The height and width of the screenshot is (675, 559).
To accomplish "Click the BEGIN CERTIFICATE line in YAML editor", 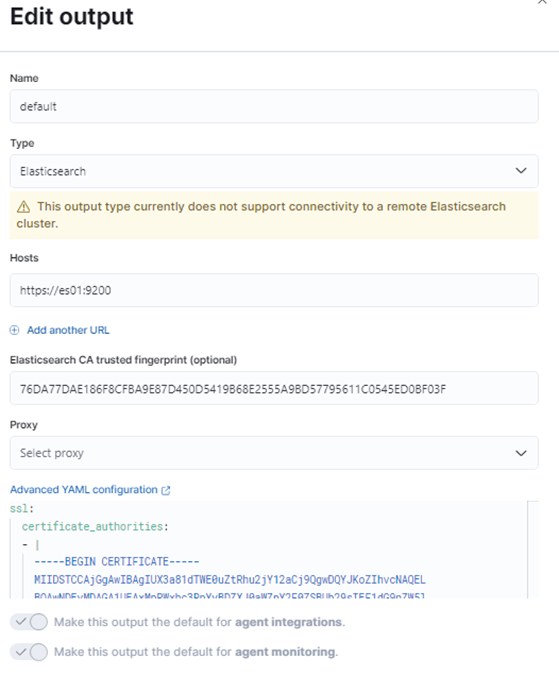I will point(117,562).
